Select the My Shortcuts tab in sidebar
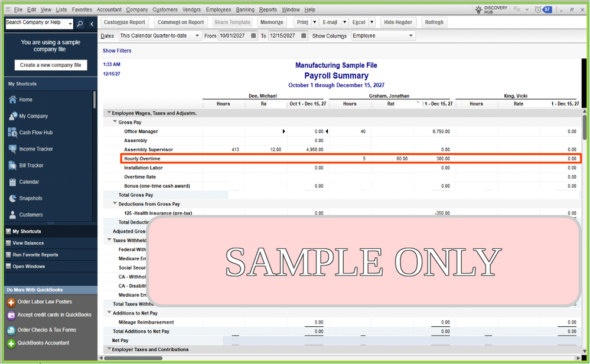Image resolution: width=590 pixels, height=364 pixels. point(51,232)
